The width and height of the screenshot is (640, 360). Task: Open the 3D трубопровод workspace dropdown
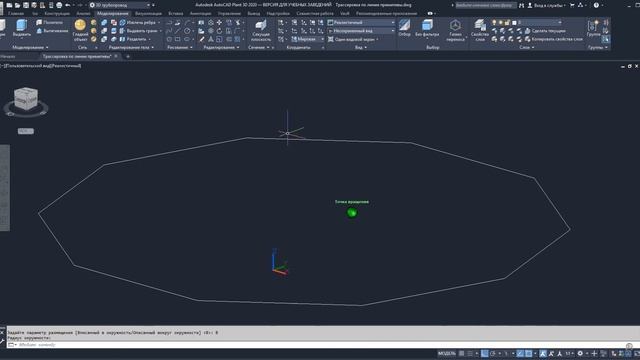coord(120,5)
